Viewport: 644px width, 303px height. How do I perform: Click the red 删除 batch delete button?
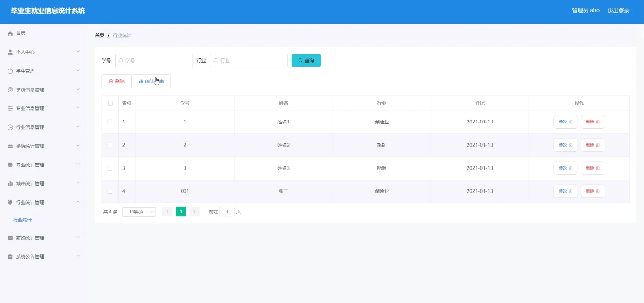[x=117, y=81]
